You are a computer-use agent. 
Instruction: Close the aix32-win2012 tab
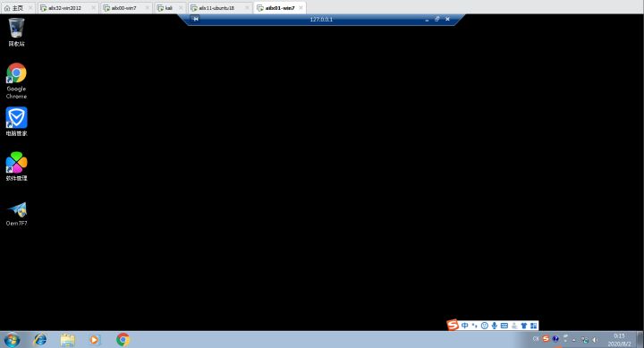[94, 8]
